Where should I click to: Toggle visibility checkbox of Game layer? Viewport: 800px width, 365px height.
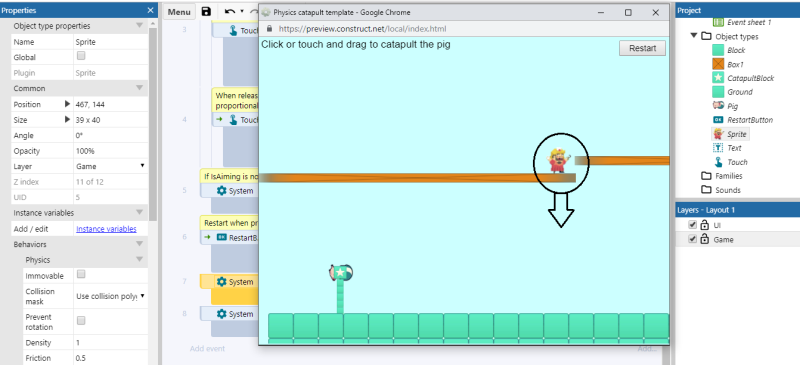(x=692, y=239)
